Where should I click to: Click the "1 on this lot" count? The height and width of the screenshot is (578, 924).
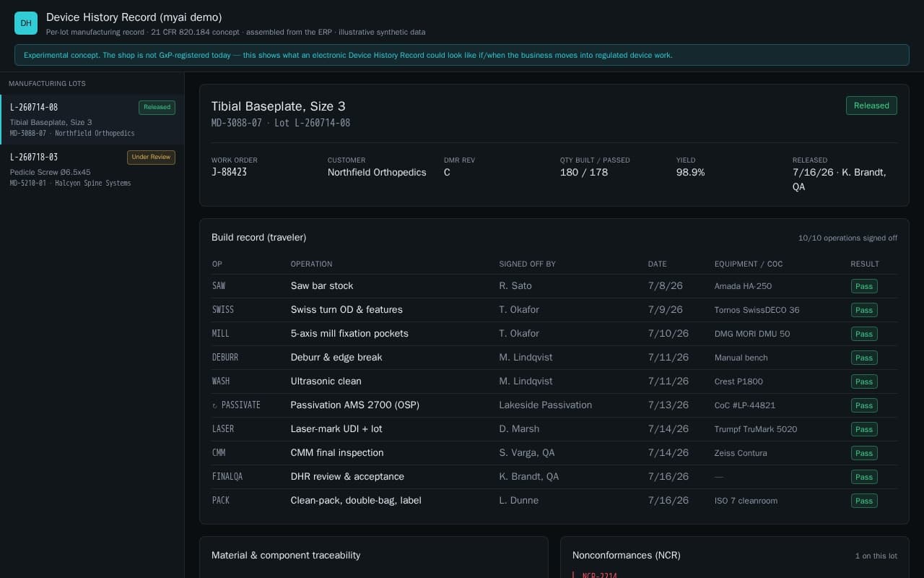coord(876,556)
